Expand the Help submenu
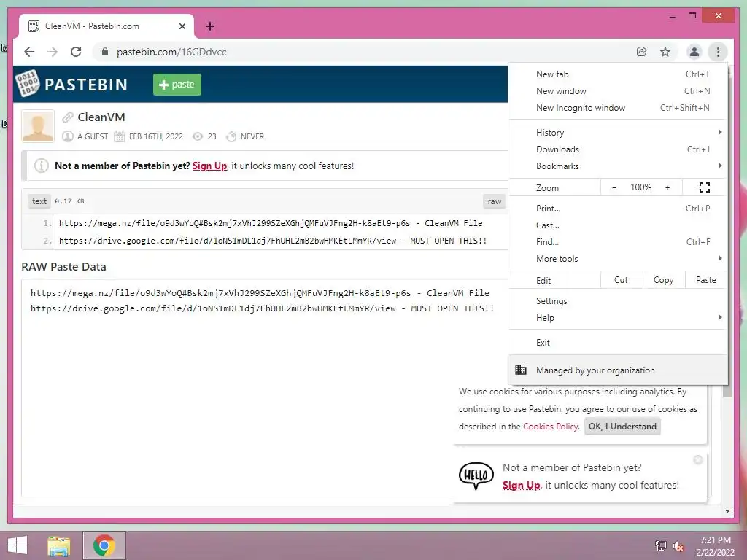 point(618,318)
